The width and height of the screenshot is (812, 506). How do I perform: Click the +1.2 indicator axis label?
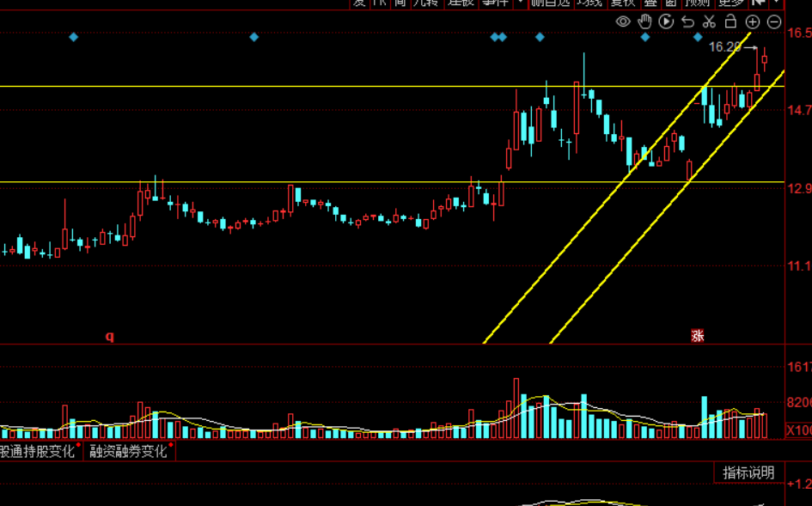tap(800, 485)
